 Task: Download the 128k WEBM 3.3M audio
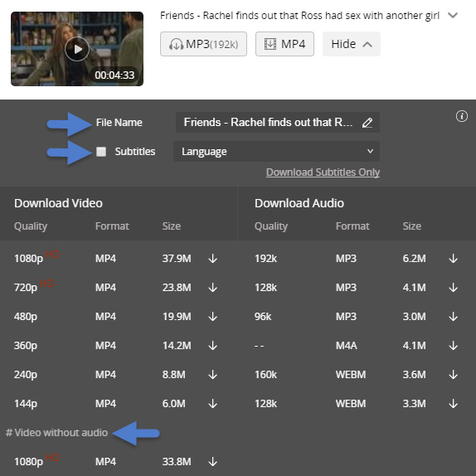pos(454,404)
